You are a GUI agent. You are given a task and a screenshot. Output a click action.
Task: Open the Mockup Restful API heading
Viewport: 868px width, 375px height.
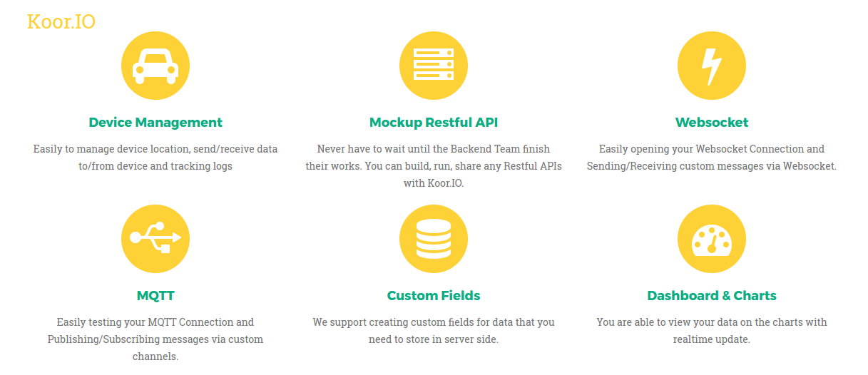434,123
